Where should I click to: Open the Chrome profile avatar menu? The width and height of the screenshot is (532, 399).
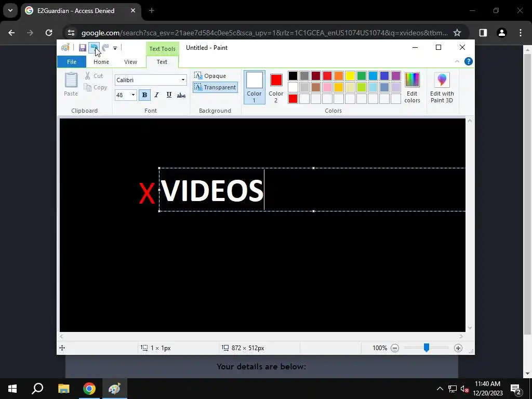point(502,33)
